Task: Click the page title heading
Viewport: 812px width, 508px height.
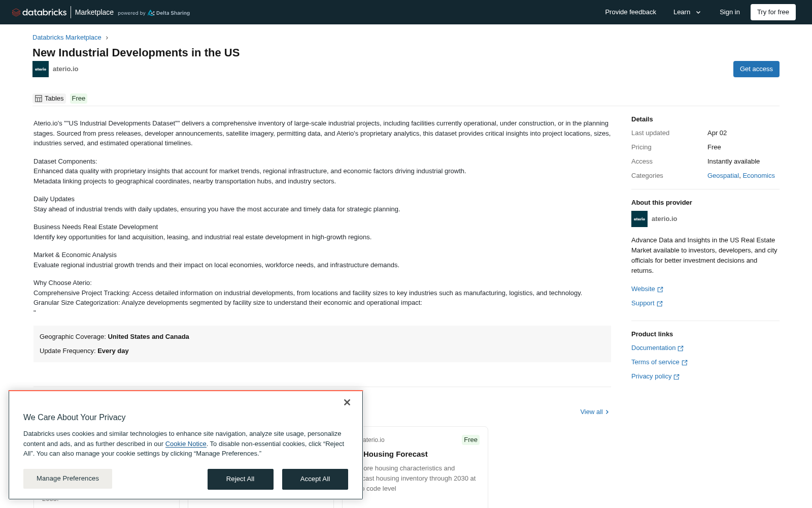Action: click(x=136, y=53)
